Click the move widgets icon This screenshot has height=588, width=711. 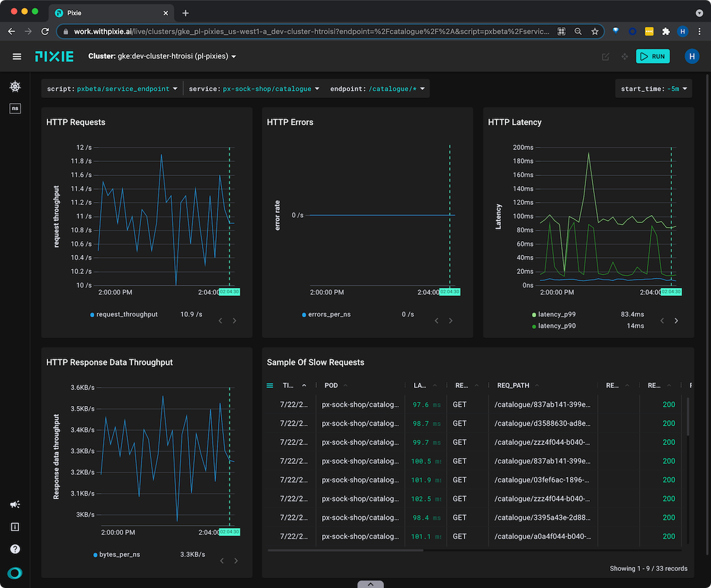(x=624, y=57)
